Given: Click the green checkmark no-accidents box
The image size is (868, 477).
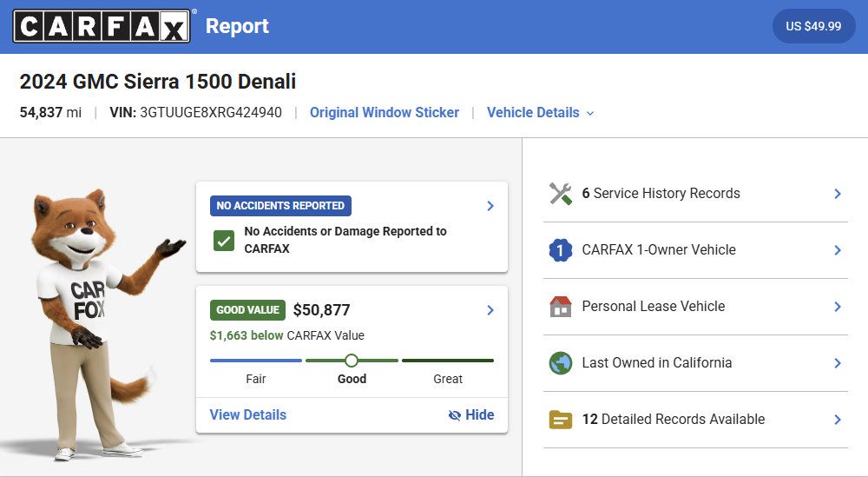Looking at the screenshot, I should [x=224, y=241].
